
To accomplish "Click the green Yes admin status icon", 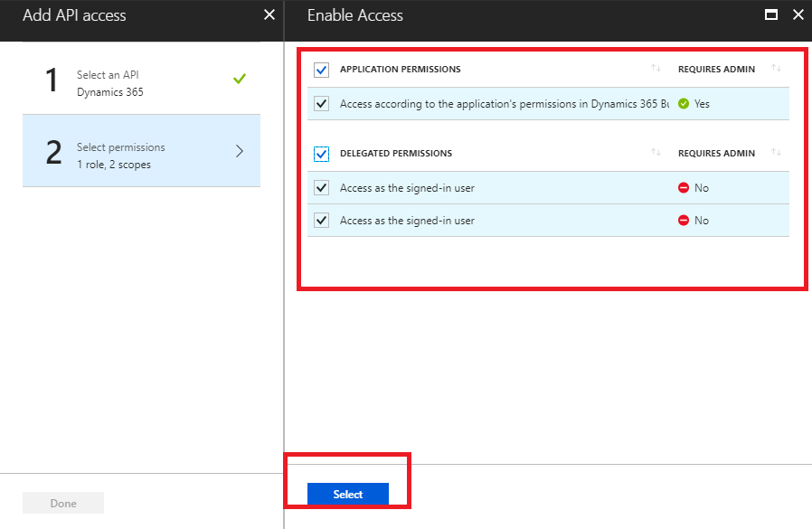I will tap(684, 104).
